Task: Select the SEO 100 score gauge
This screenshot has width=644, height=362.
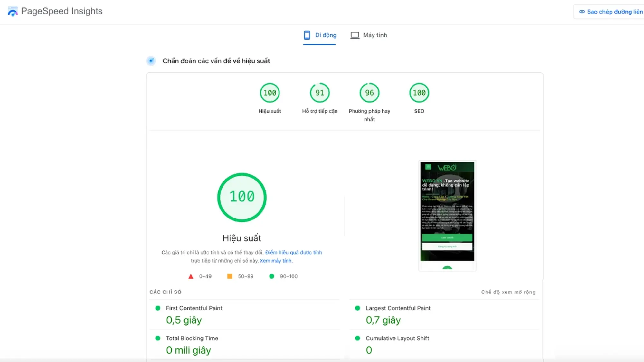Action: pyautogui.click(x=419, y=93)
